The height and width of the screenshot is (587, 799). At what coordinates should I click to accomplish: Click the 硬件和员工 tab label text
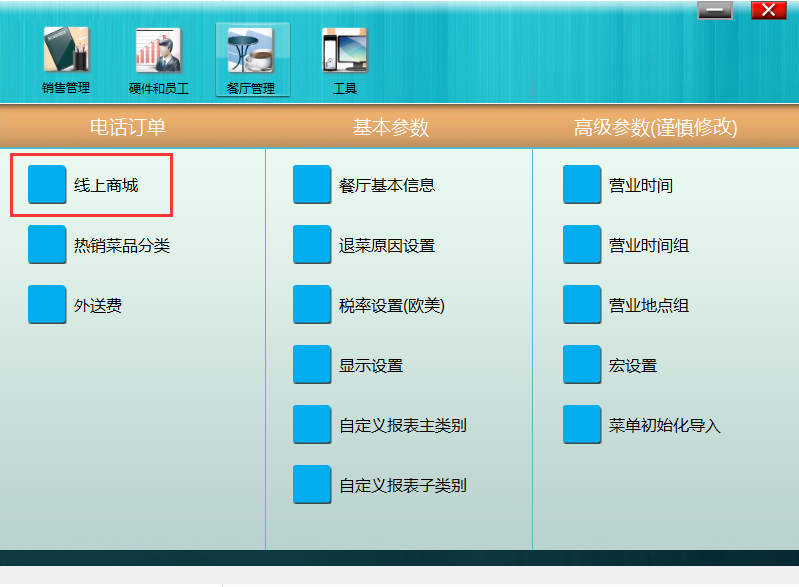pos(159,89)
